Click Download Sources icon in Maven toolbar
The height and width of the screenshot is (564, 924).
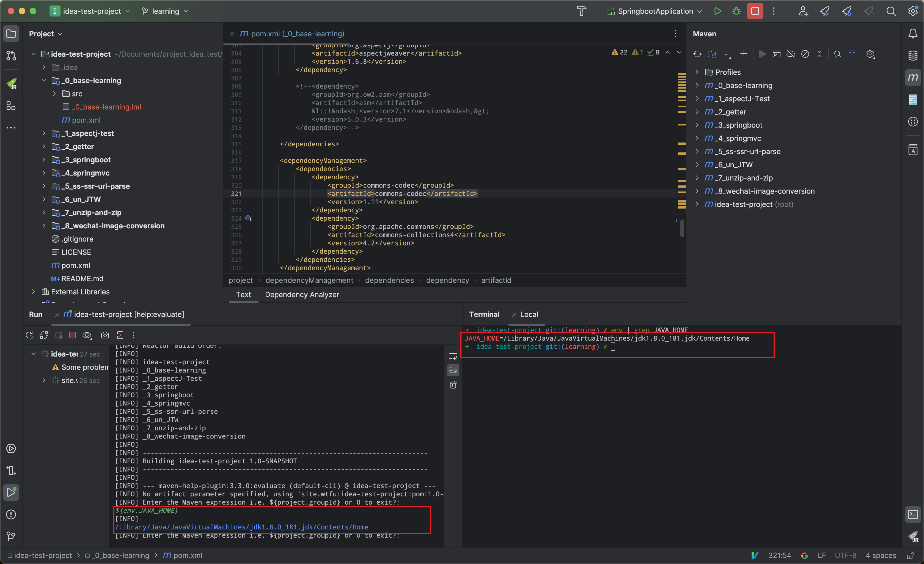coord(726,54)
